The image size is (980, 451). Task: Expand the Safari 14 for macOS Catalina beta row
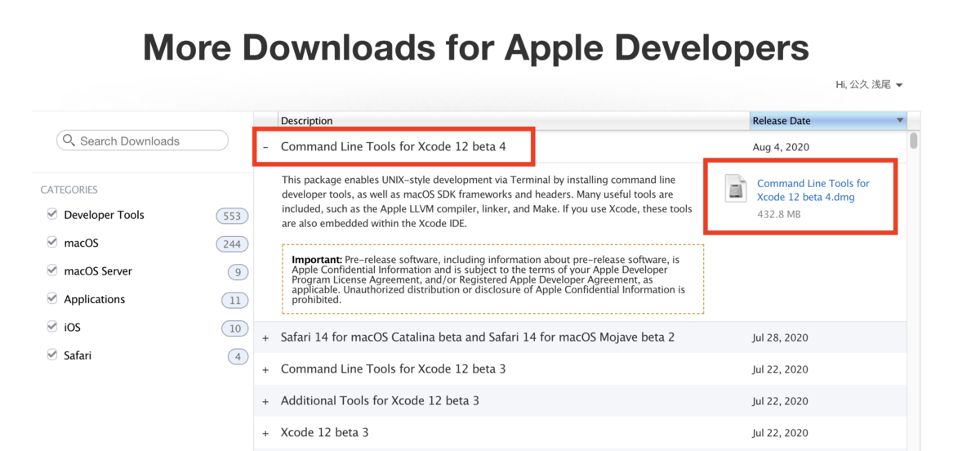[265, 337]
